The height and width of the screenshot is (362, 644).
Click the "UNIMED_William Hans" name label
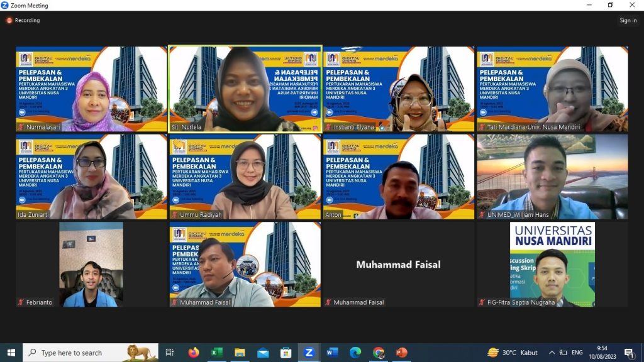[x=518, y=215]
